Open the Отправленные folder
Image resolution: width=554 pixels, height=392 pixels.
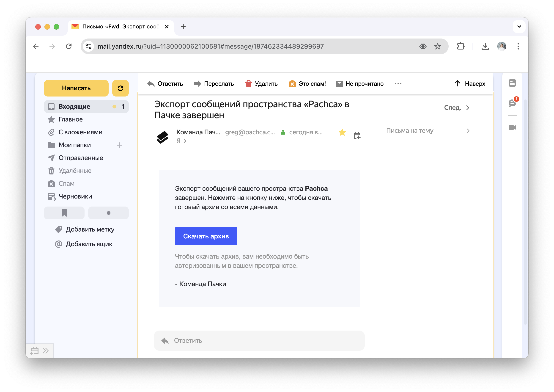[x=81, y=158]
